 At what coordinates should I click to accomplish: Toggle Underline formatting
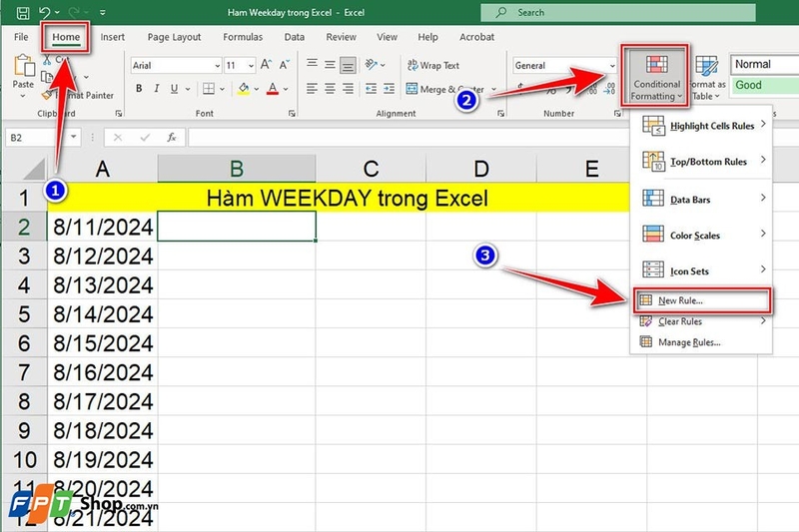click(x=174, y=89)
